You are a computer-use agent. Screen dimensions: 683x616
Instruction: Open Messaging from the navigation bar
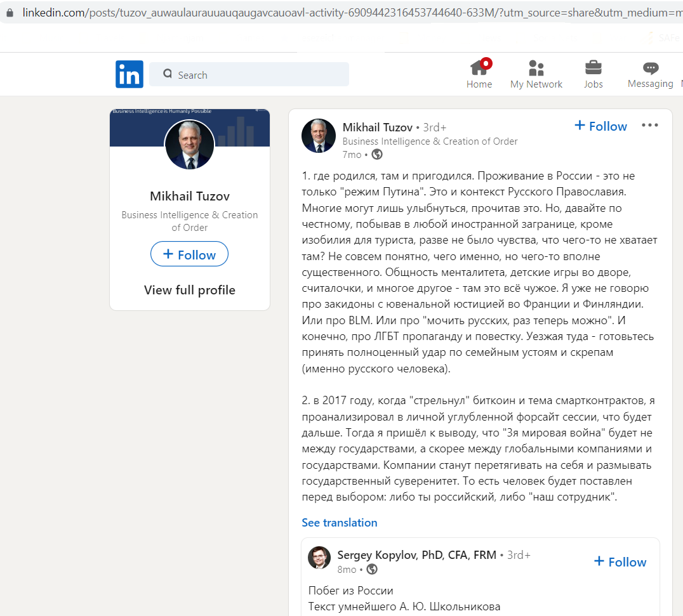[651, 74]
